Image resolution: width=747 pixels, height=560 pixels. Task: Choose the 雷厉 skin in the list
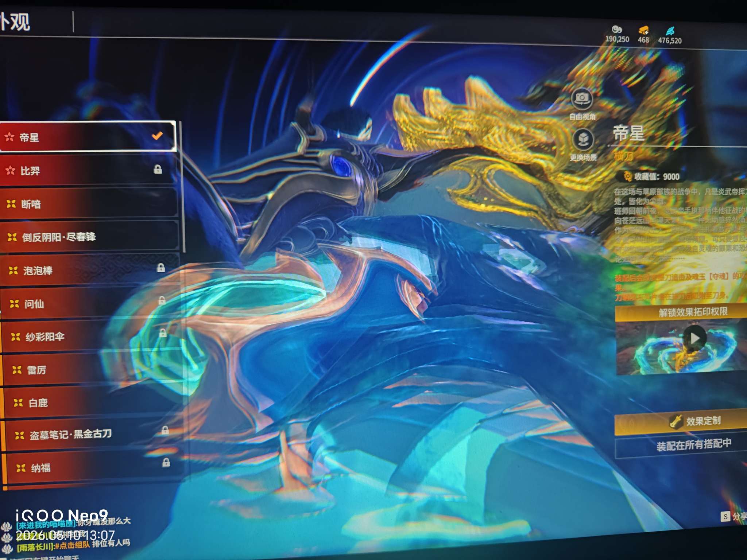click(93, 370)
